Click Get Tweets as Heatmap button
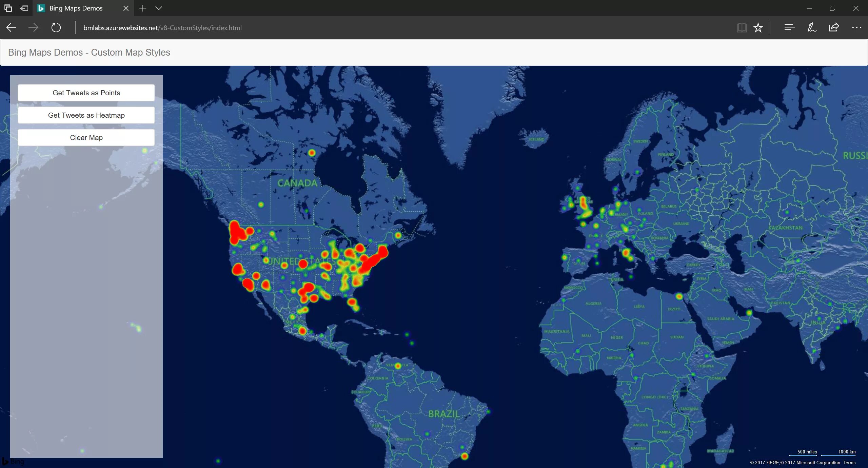868x468 pixels. click(86, 115)
